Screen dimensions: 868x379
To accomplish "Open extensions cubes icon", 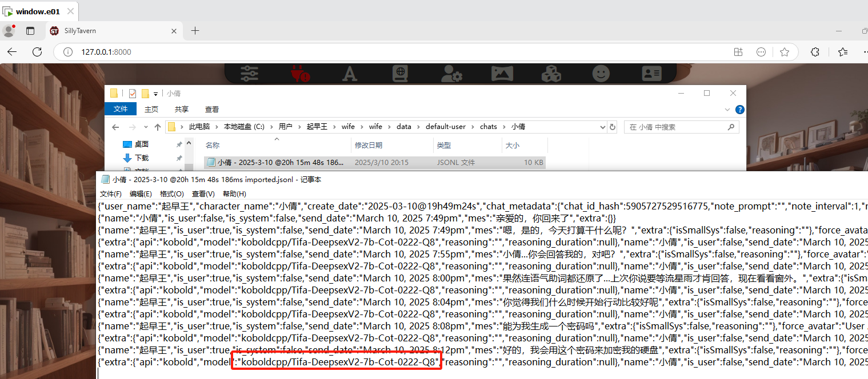I will coord(551,73).
